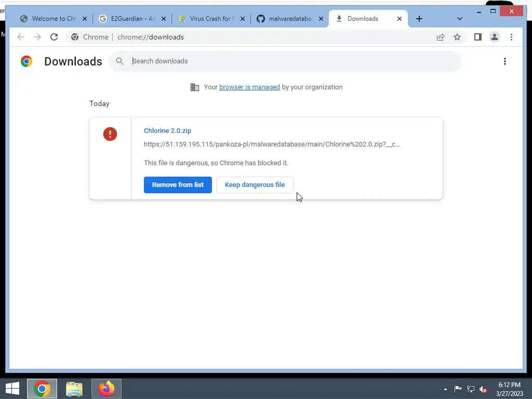
Task: Switch to the Welcome to Chrome tab
Action: (52, 19)
